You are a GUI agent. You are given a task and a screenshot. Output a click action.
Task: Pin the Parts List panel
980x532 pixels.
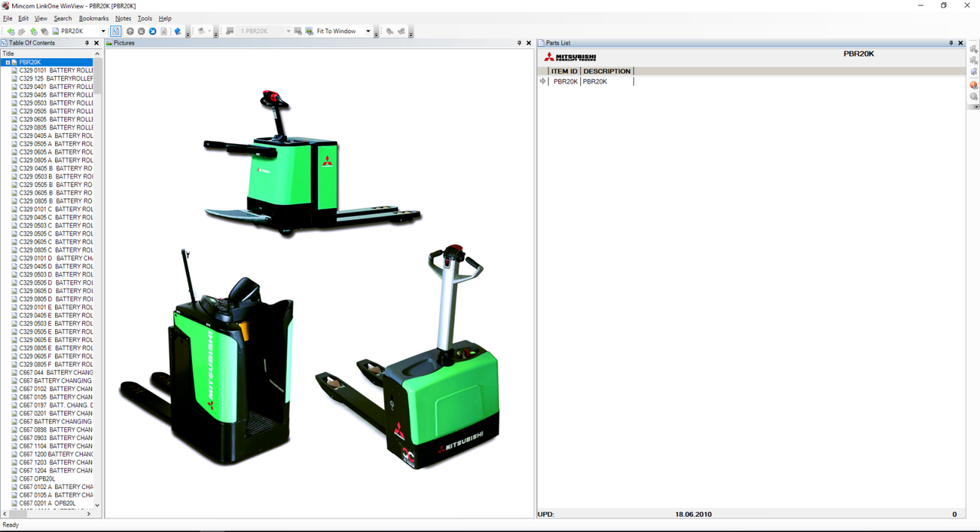point(952,43)
